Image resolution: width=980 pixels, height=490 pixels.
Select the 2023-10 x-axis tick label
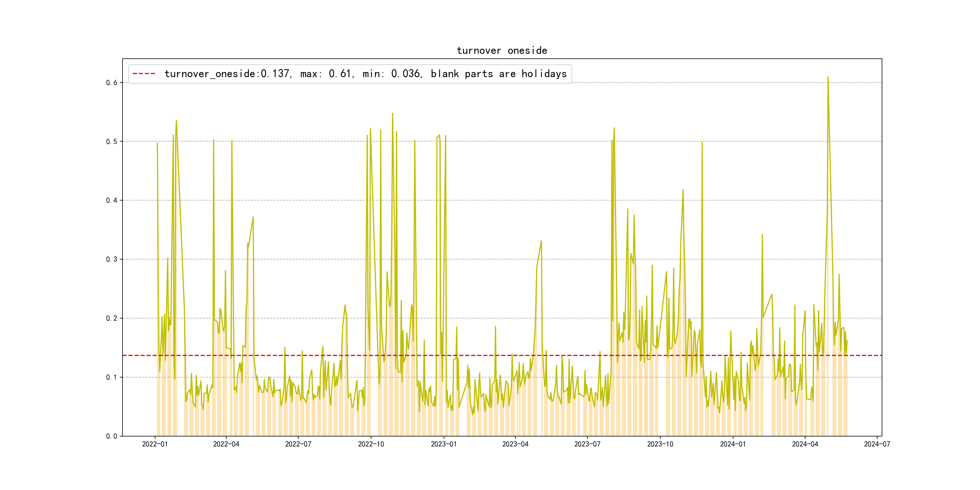coord(660,444)
